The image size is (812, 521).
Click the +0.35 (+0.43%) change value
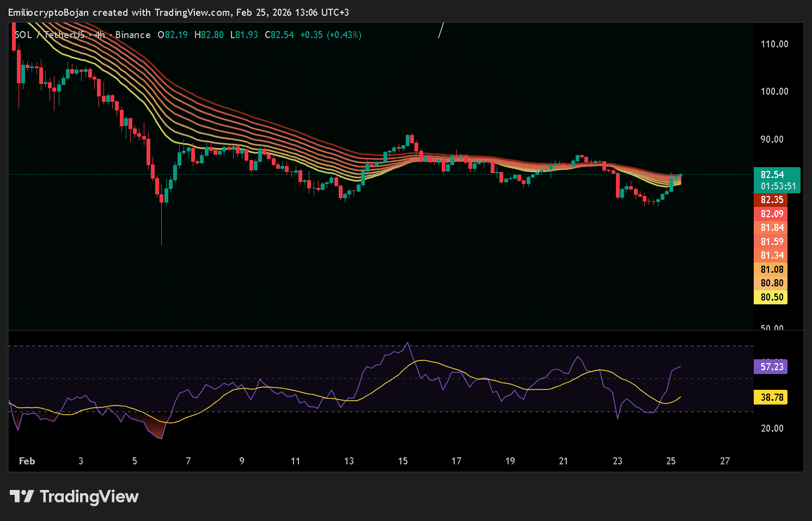331,35
